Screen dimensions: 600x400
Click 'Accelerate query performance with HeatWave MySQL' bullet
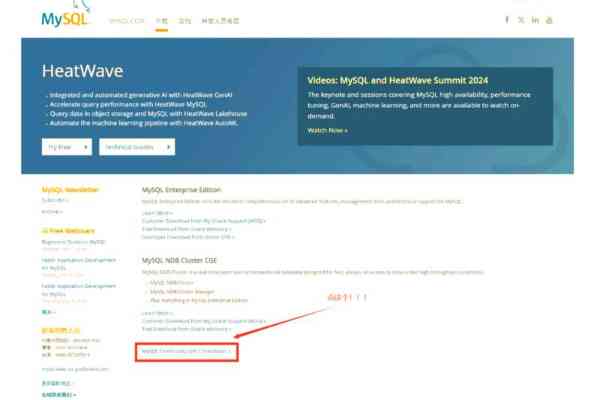tap(128, 104)
